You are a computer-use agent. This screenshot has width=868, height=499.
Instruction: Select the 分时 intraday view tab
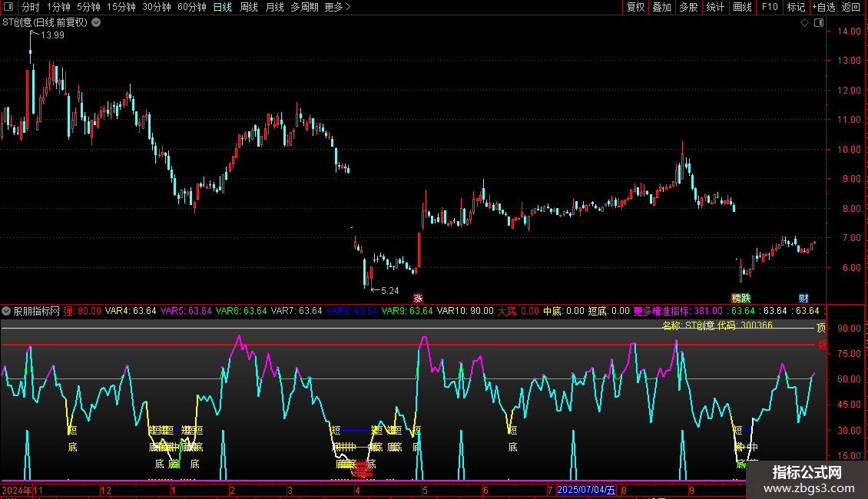[30, 7]
